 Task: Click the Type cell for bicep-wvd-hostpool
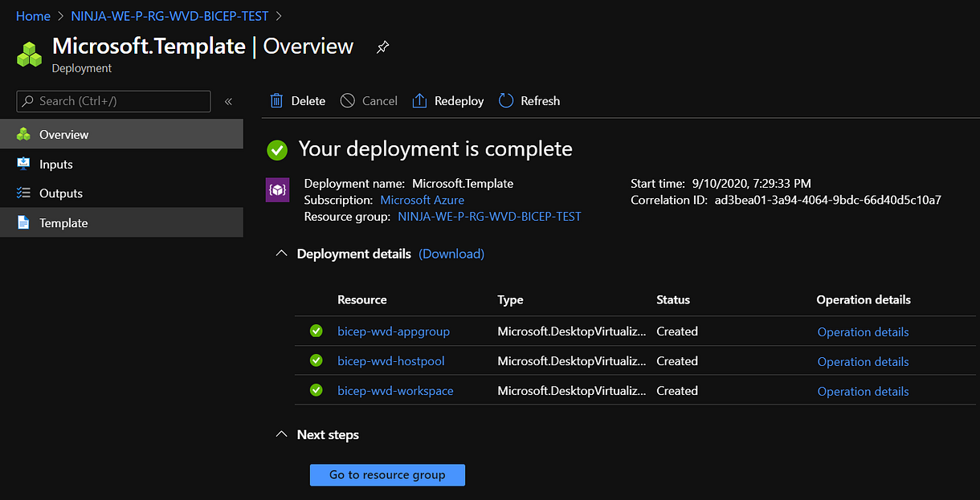572,361
